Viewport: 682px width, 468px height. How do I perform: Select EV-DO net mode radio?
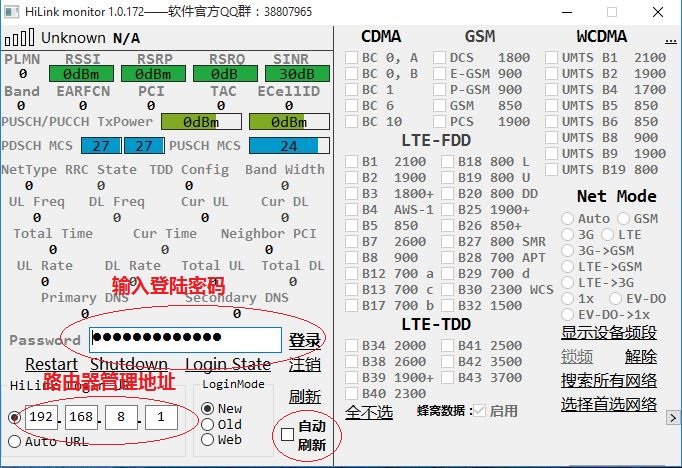tap(615, 298)
